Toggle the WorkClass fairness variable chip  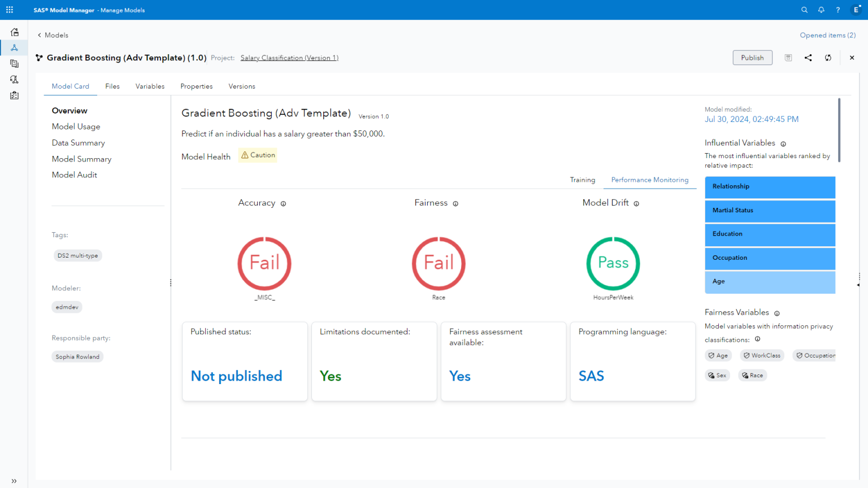coord(762,355)
